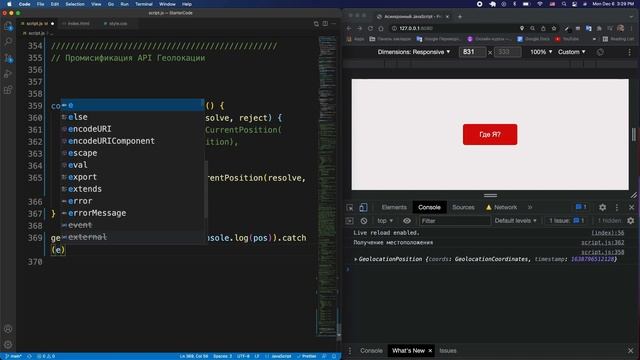Viewport: 640px width, 360px height.
Task: Go back in the browser
Action: 349,29
